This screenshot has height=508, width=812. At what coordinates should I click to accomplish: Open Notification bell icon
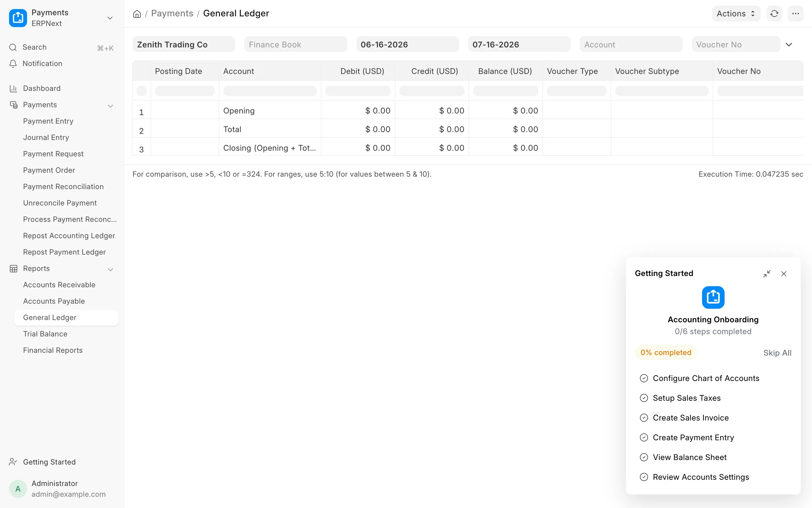point(13,63)
